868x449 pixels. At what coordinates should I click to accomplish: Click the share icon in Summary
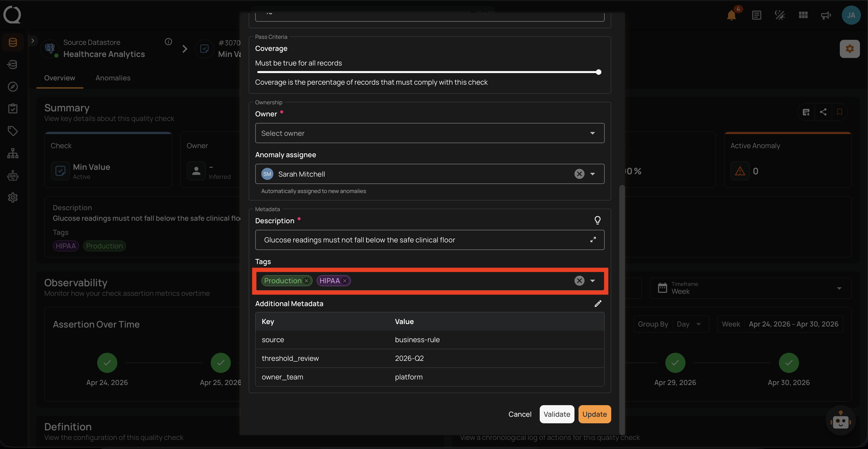[823, 112]
